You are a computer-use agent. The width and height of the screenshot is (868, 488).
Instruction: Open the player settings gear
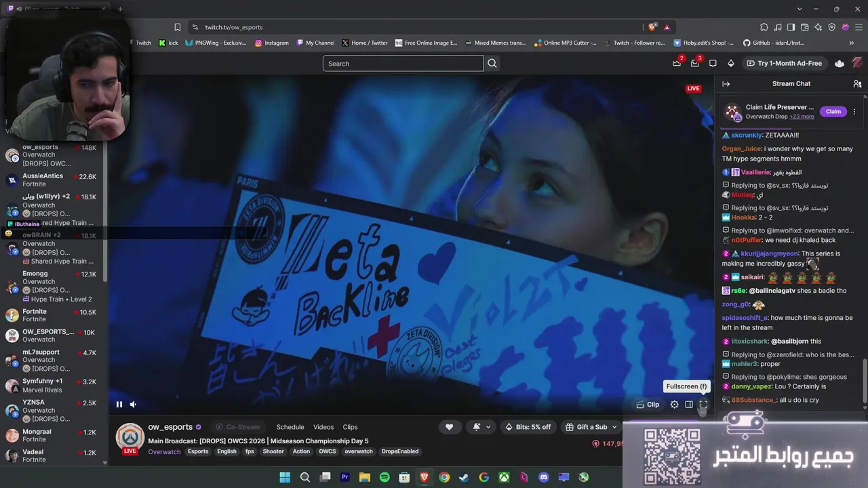(x=674, y=405)
